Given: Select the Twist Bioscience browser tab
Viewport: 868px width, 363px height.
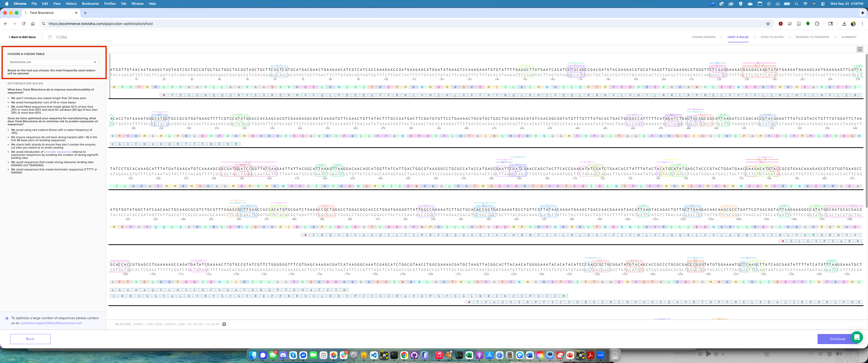Looking at the screenshot, I should coord(50,13).
